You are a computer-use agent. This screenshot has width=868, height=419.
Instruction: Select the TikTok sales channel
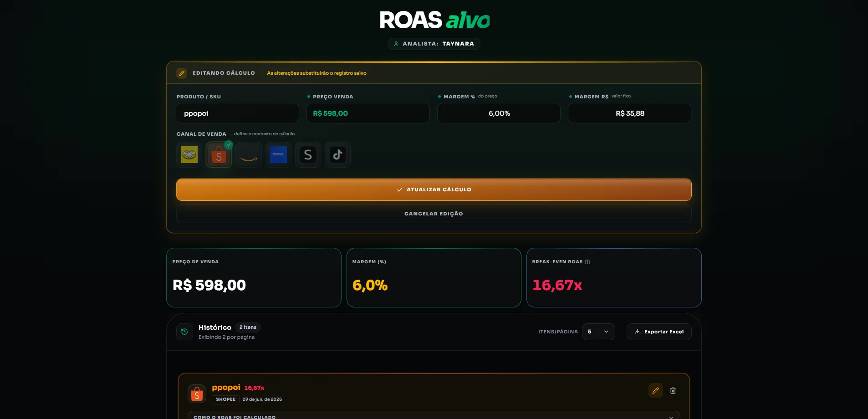point(337,155)
